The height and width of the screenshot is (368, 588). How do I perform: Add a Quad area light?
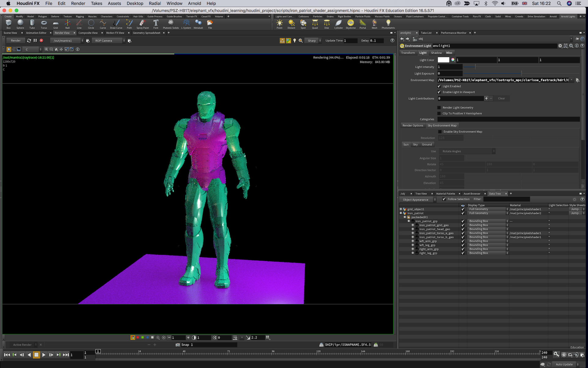tap(315, 24)
